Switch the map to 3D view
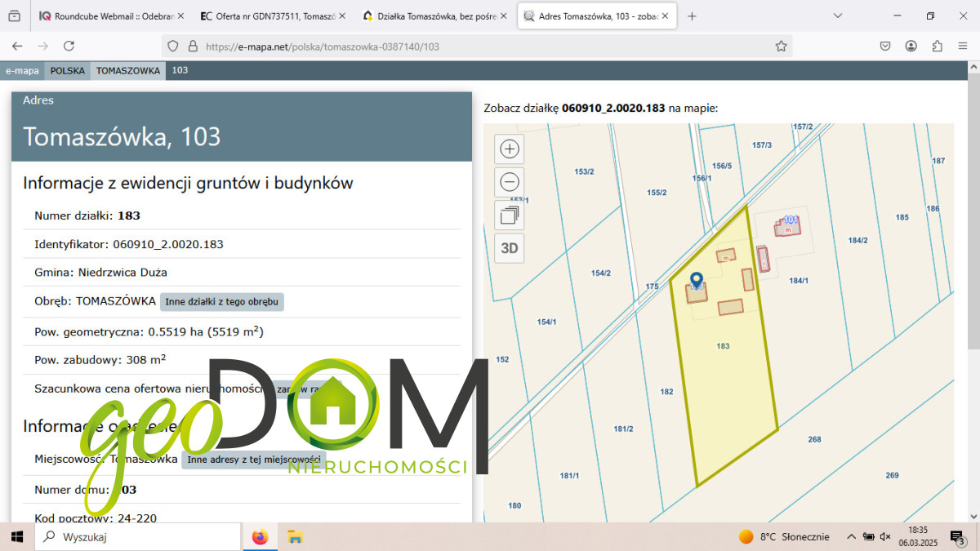980x551 pixels. [x=510, y=248]
